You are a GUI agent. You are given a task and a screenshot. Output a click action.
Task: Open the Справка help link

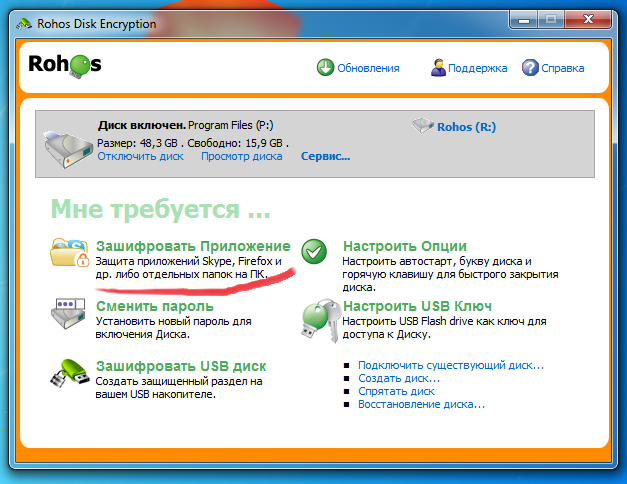(x=563, y=68)
